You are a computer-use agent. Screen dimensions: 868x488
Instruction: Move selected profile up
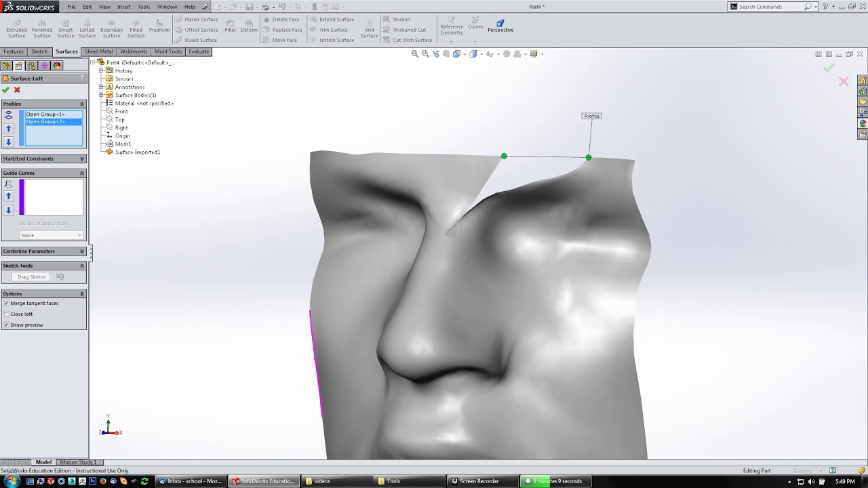(x=9, y=128)
